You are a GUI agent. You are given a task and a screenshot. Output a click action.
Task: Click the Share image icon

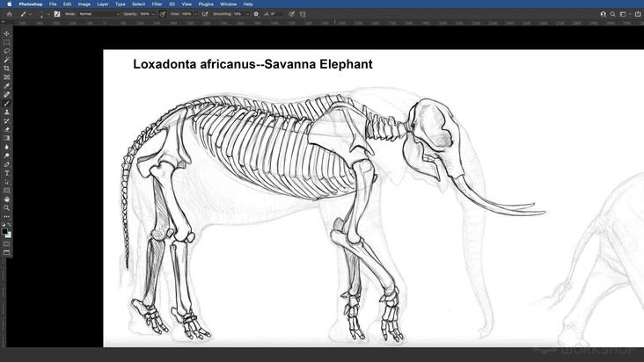tap(638, 14)
